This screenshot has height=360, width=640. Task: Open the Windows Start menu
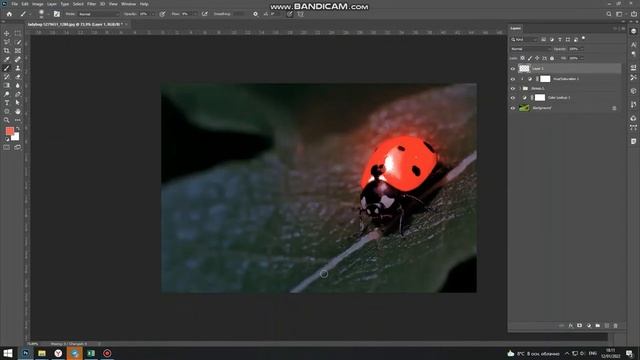click(8, 353)
